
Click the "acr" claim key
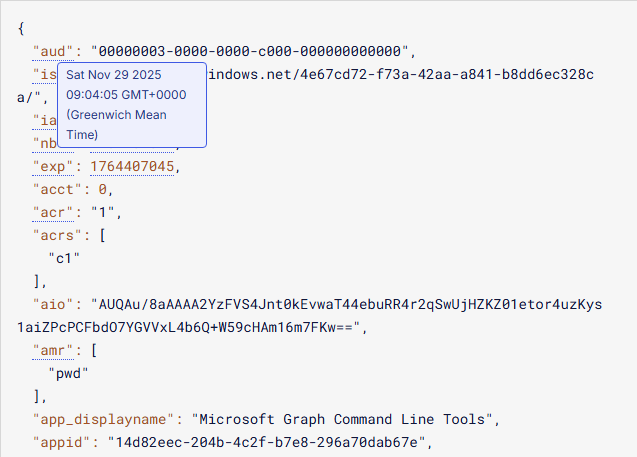tap(52, 212)
